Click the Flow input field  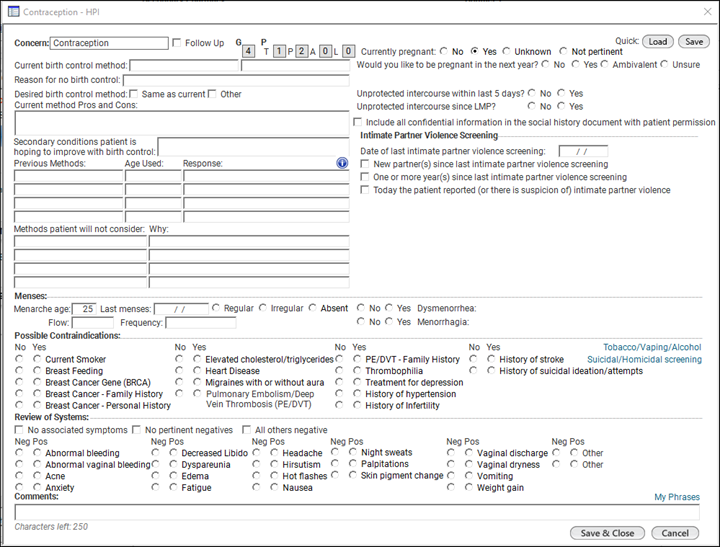click(x=92, y=323)
